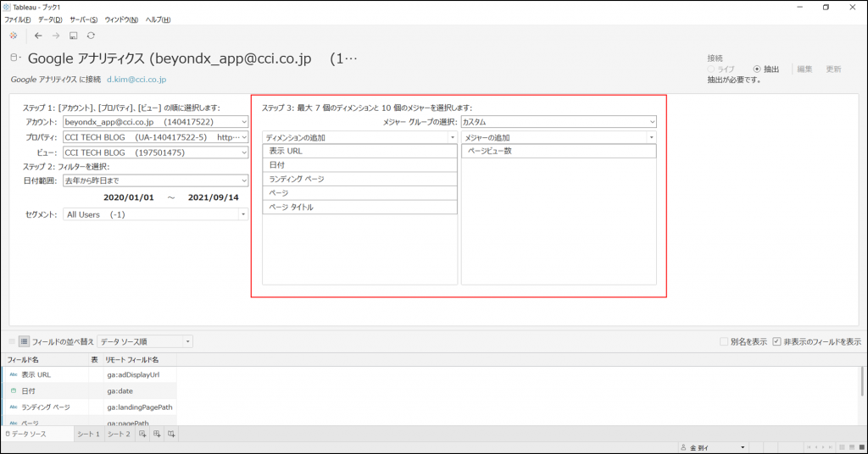
Task: Open the メジャーの追加 dropdown
Action: pos(559,137)
